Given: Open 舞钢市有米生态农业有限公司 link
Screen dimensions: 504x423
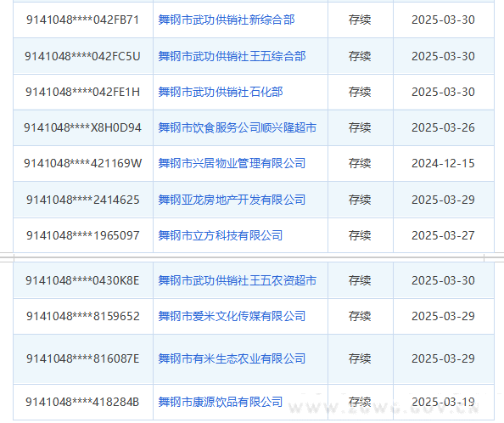Looking at the screenshot, I should pyautogui.click(x=232, y=358).
